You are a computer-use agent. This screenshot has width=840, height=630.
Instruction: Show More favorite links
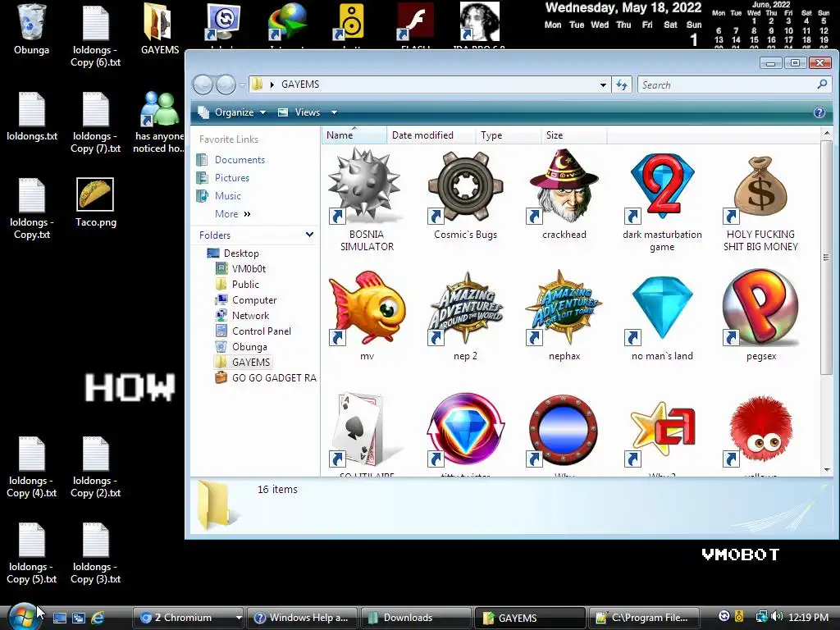[x=232, y=214]
